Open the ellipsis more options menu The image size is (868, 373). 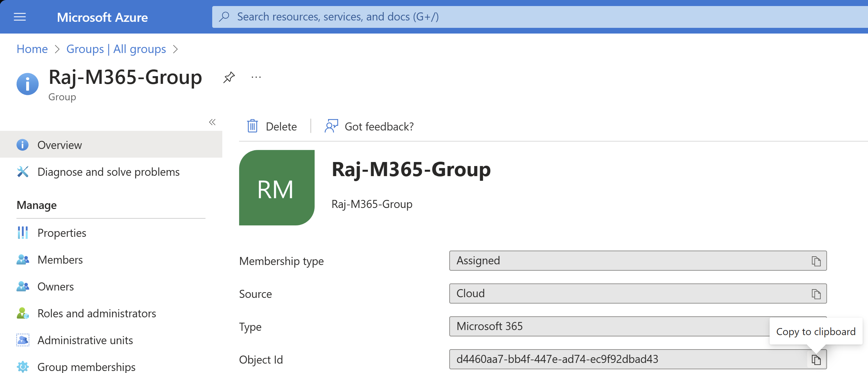coord(256,77)
